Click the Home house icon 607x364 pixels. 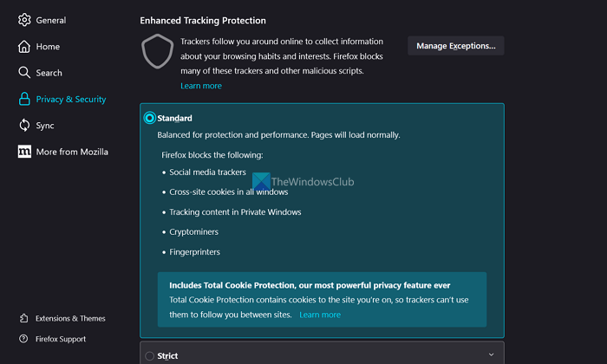tap(24, 47)
